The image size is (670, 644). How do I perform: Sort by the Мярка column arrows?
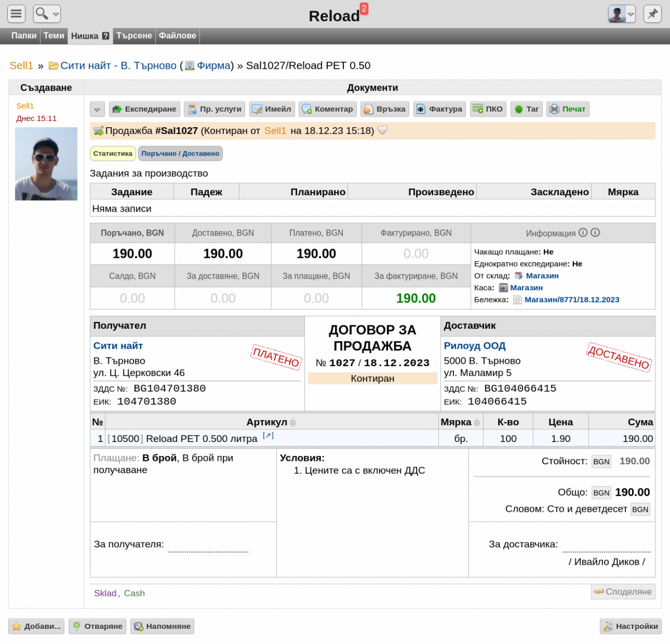(477, 423)
